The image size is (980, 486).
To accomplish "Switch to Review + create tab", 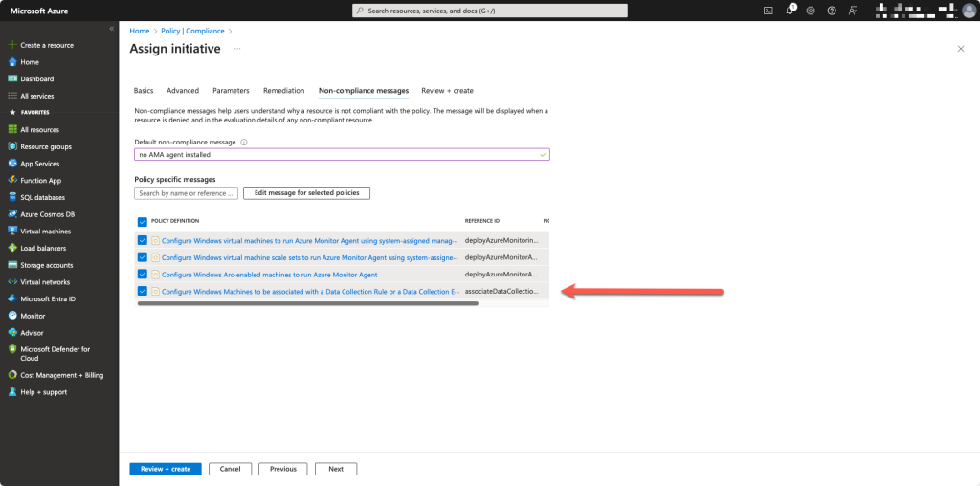I will pyautogui.click(x=447, y=91).
